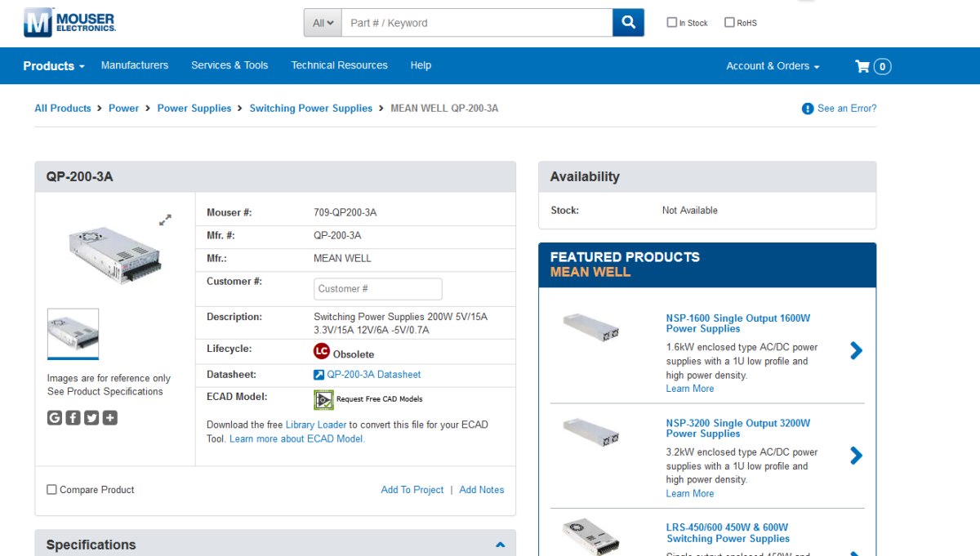Click the See an Error? link

click(x=847, y=109)
